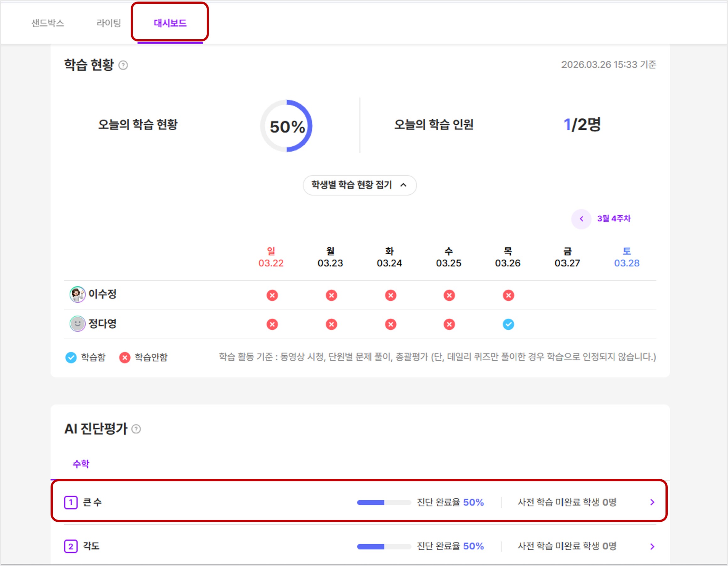Screen dimensions: 728x566
Task: Open 이수정 student profile avatar
Action: click(77, 294)
